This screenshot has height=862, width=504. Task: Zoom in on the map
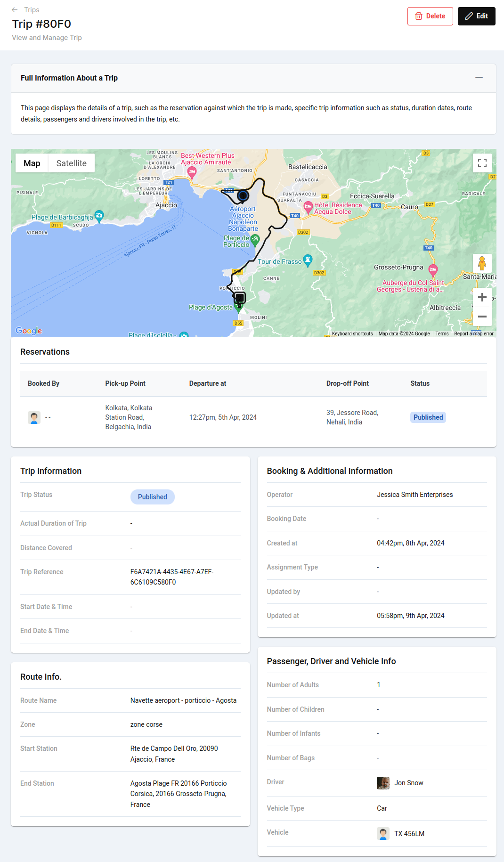[x=482, y=297]
